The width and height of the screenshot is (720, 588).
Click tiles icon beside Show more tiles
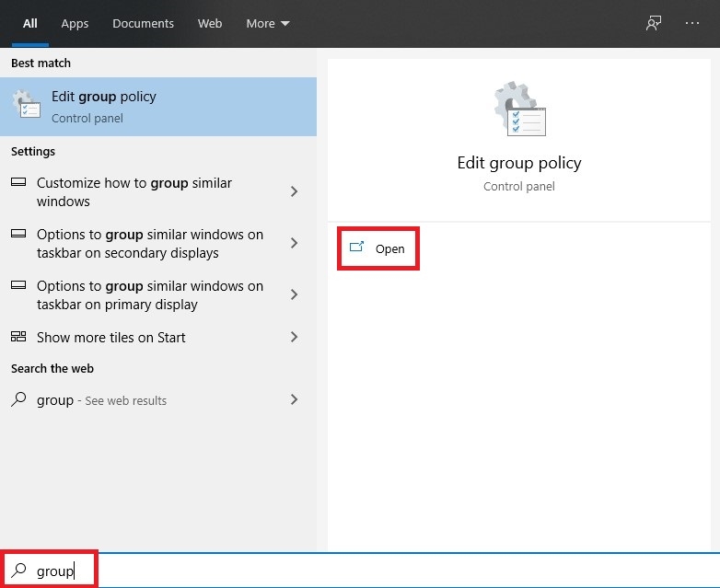pos(18,337)
